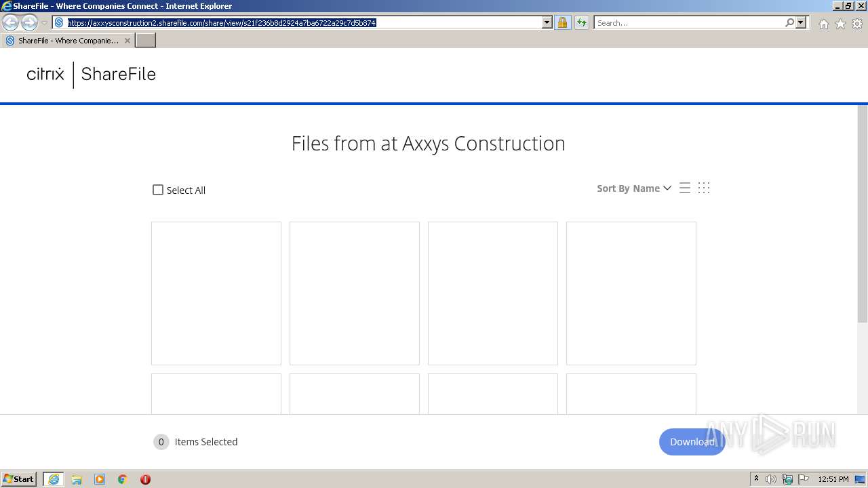The image size is (868, 488).
Task: Go back using the browser Back arrow
Action: pyautogui.click(x=10, y=23)
